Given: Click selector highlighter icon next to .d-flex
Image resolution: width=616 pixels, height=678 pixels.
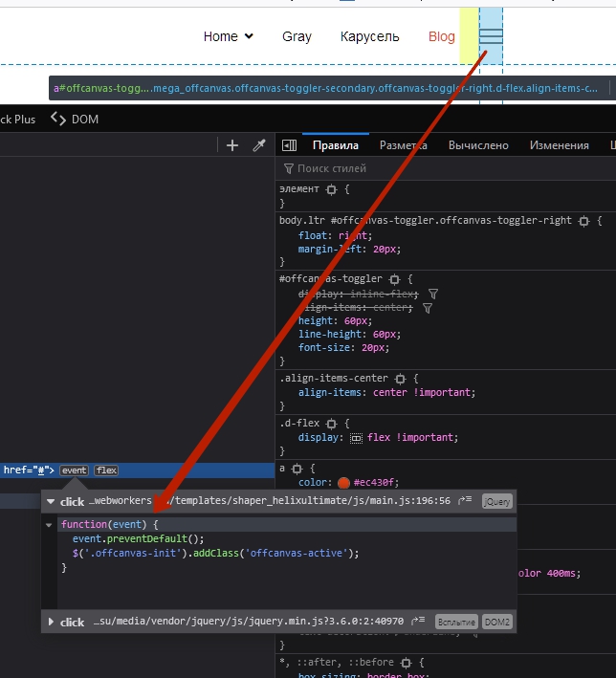Looking at the screenshot, I should [333, 423].
